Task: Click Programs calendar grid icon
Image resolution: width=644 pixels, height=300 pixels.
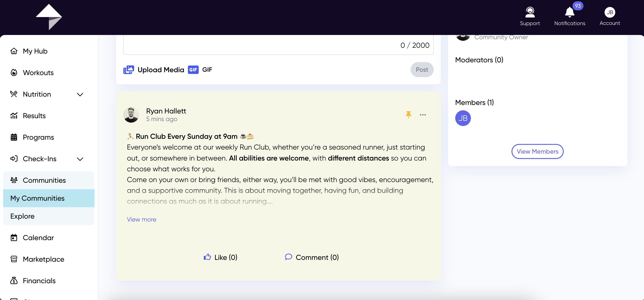Action: 14,137
